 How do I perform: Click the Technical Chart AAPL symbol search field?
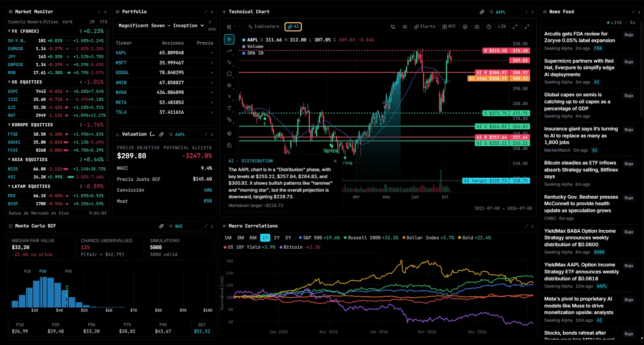pyautogui.click(x=505, y=12)
